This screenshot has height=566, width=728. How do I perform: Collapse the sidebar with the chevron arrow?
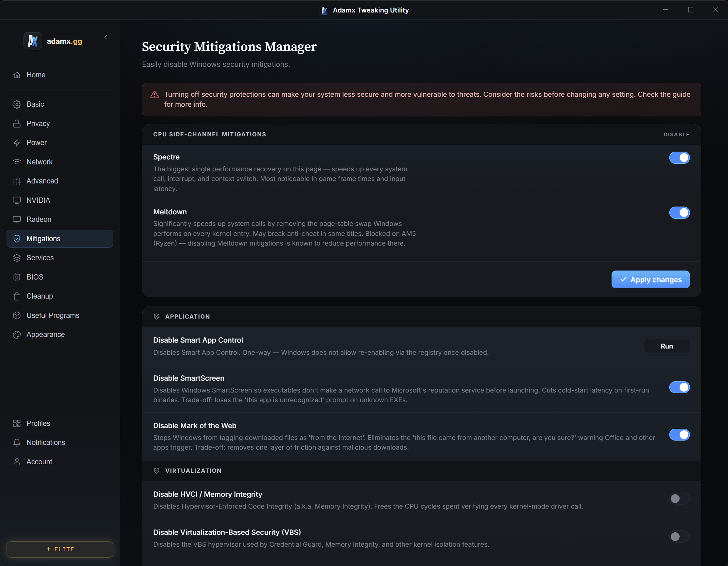(x=106, y=37)
